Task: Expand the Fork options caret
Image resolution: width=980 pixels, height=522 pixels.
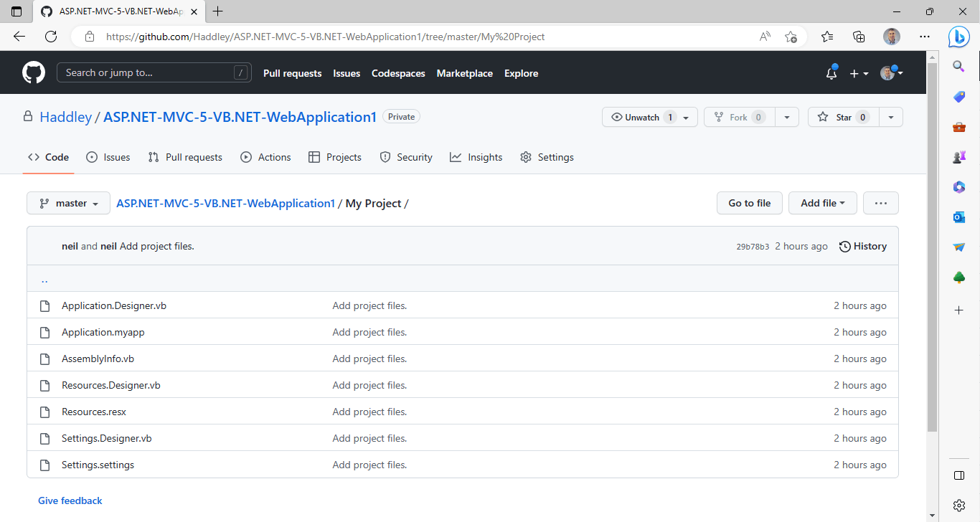Action: [x=787, y=117]
